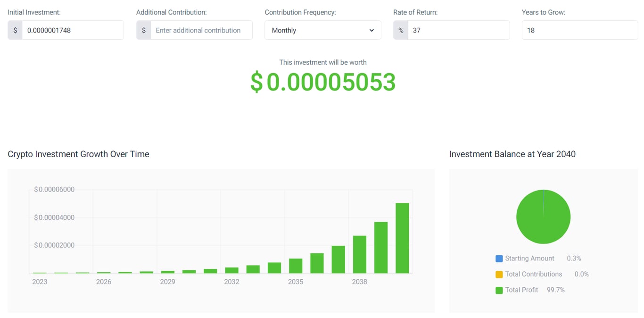Click the Investment Balance at Year 2040 heading
The image size is (644, 318).
pyautogui.click(x=512, y=154)
